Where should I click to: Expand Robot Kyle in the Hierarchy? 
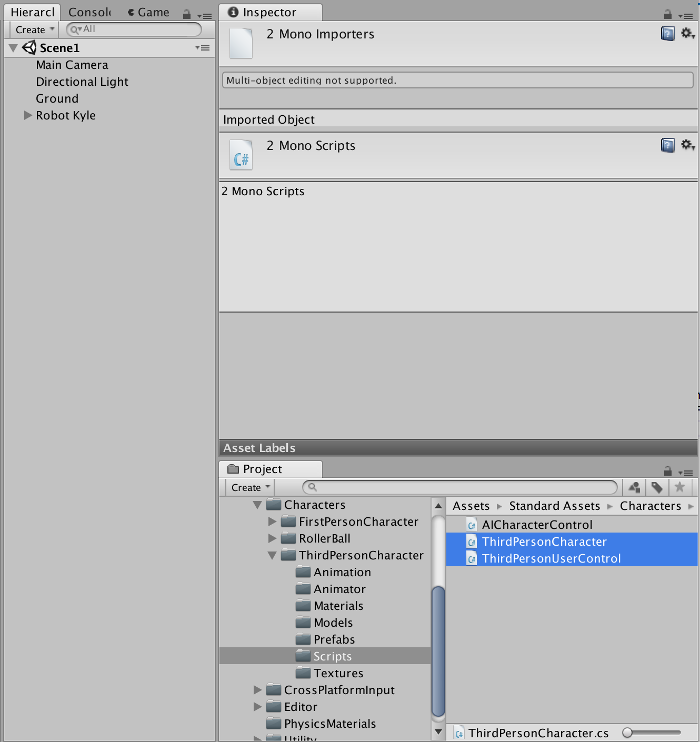pyautogui.click(x=27, y=115)
